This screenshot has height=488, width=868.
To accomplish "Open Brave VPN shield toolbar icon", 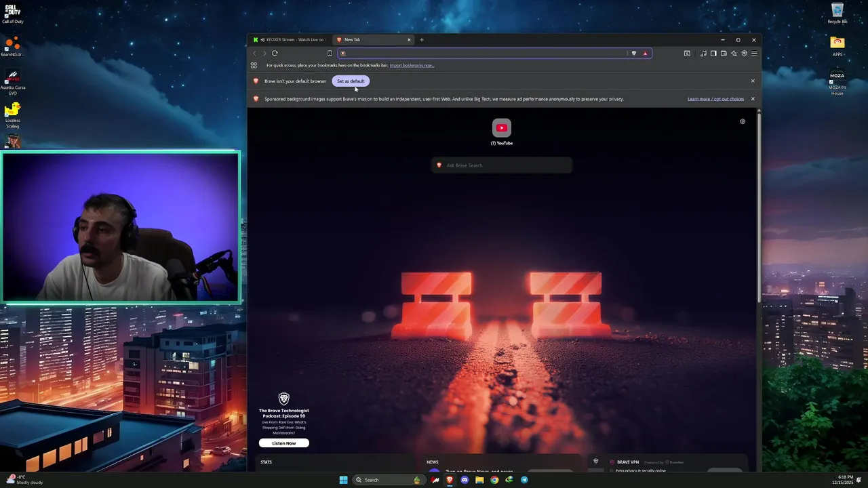I will 744,54.
